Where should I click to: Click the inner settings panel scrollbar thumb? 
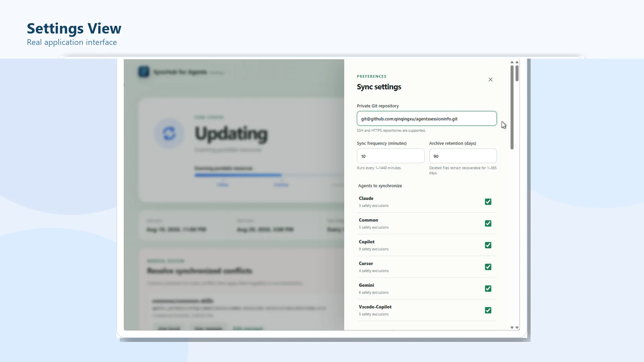pyautogui.click(x=512, y=107)
